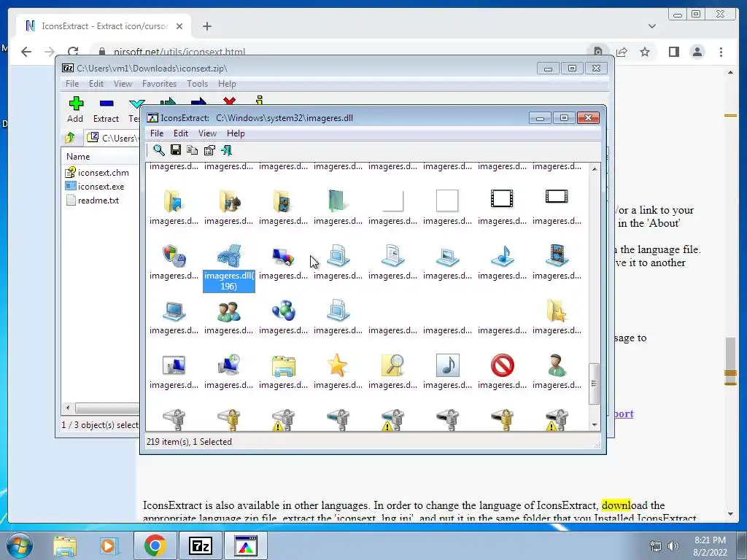The width and height of the screenshot is (747, 560).
Task: Select the two users icon
Action: tap(228, 311)
